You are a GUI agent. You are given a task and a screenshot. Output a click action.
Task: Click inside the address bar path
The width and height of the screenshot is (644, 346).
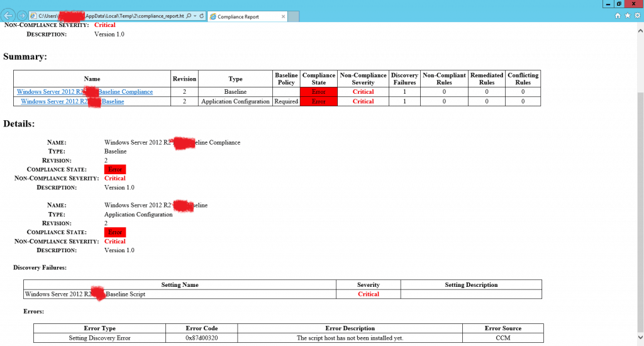111,16
